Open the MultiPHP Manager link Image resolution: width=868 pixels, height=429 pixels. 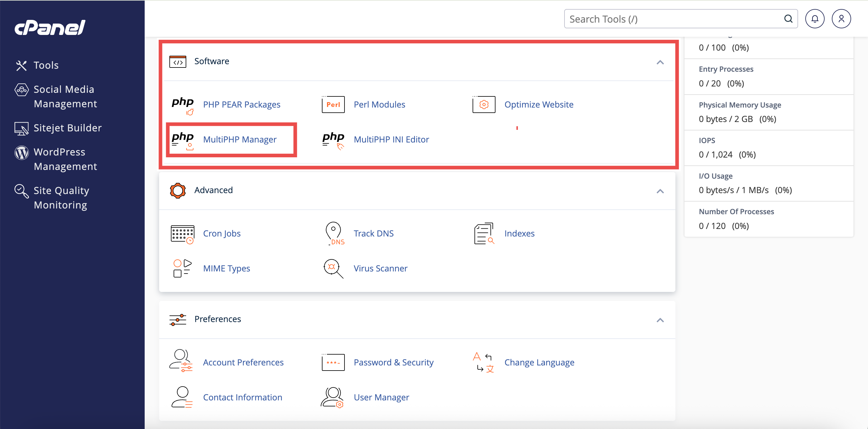click(240, 139)
